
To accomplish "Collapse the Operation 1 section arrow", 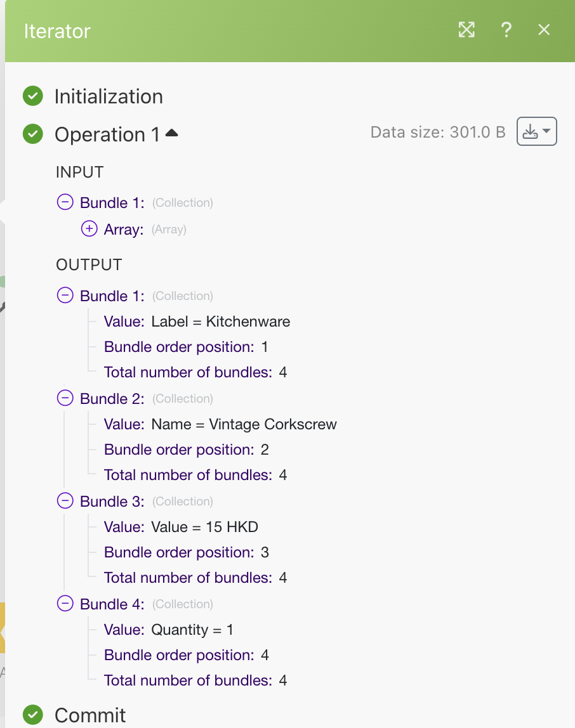I will (x=171, y=133).
